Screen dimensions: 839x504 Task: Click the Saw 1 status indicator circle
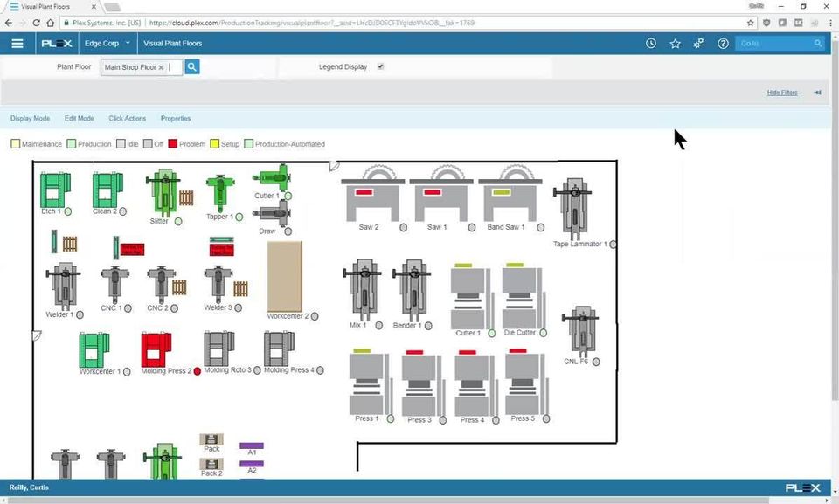[471, 227]
